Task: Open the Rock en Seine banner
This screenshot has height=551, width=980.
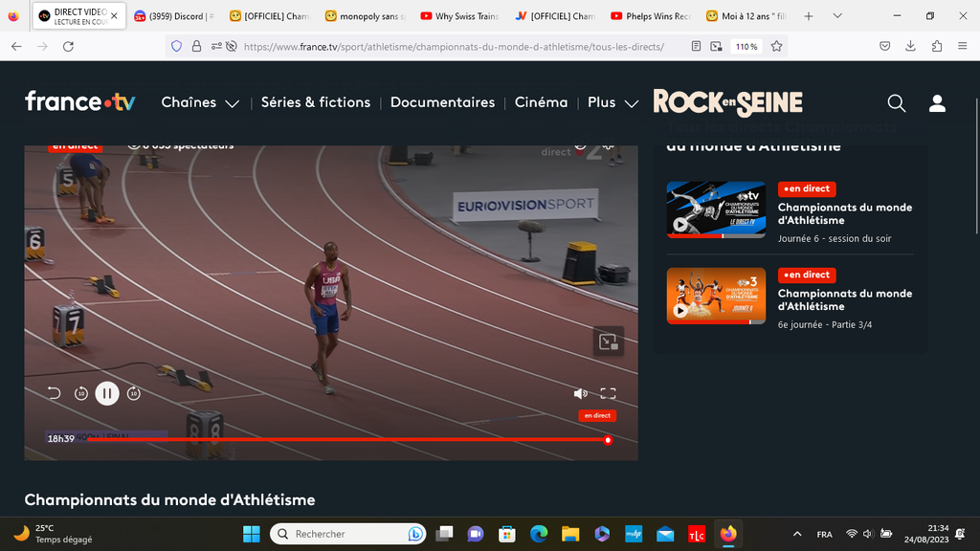Action: click(x=728, y=103)
